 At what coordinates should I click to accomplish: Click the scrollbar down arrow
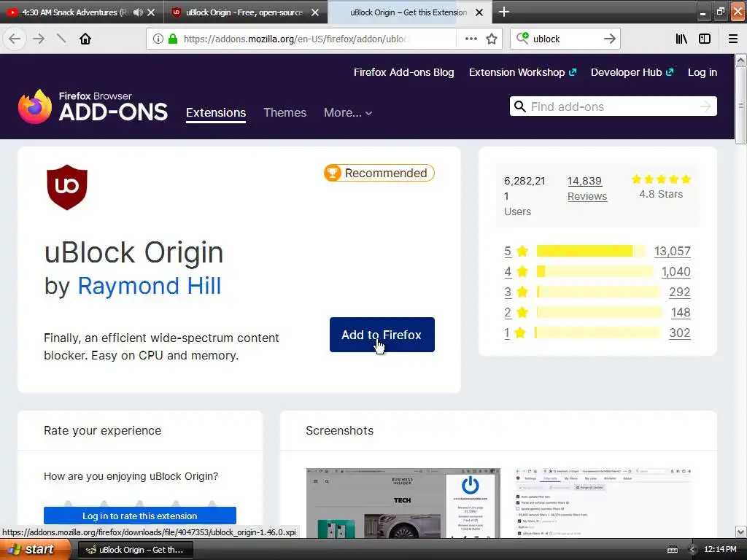click(x=741, y=532)
